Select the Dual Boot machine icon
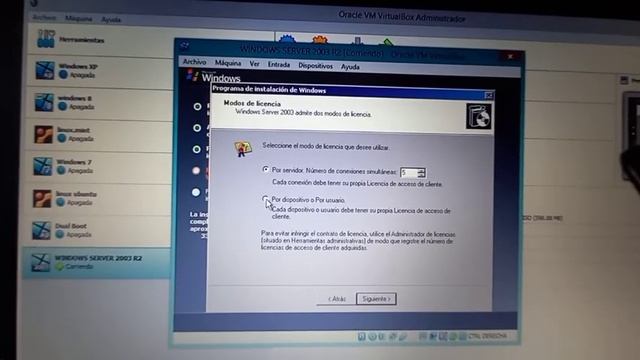640x360 pixels. click(x=42, y=230)
